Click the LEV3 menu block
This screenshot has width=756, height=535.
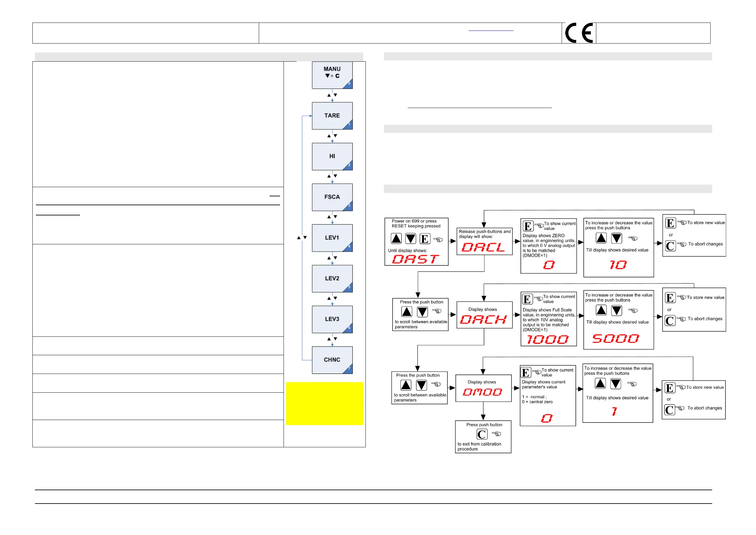click(332, 319)
